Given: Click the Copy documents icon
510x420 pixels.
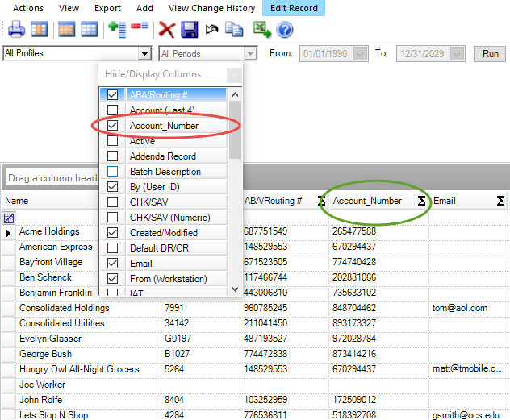Looking at the screenshot, I should tap(234, 31).
